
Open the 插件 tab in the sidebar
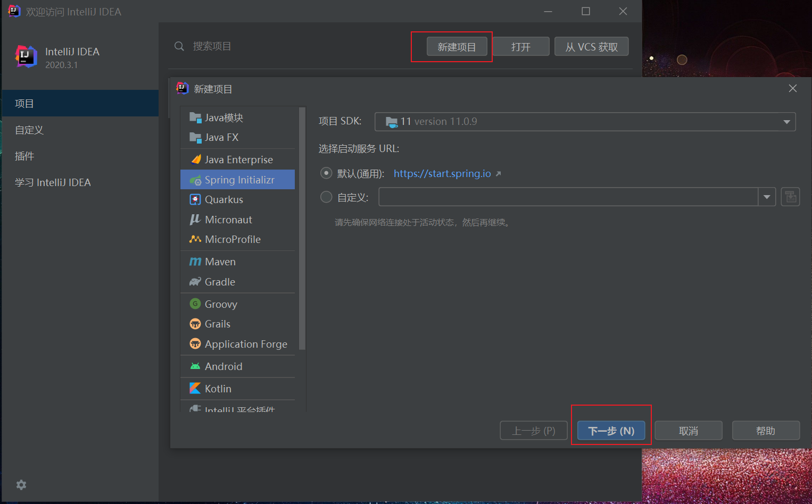[80, 156]
